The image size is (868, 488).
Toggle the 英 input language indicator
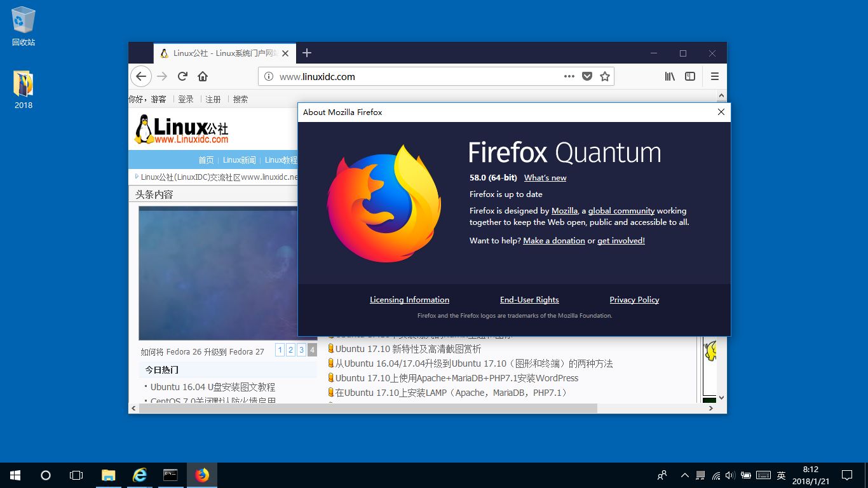(x=781, y=475)
